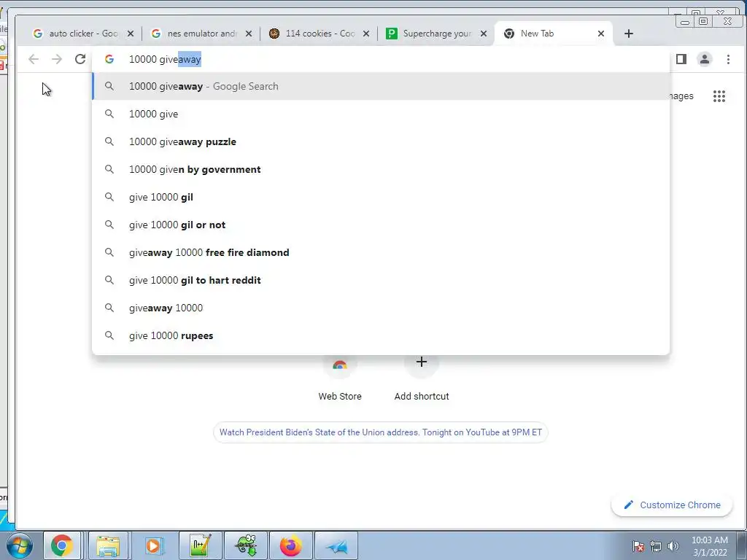This screenshot has width=747, height=560.
Task: Open the Windows Start button
Action: [19, 545]
